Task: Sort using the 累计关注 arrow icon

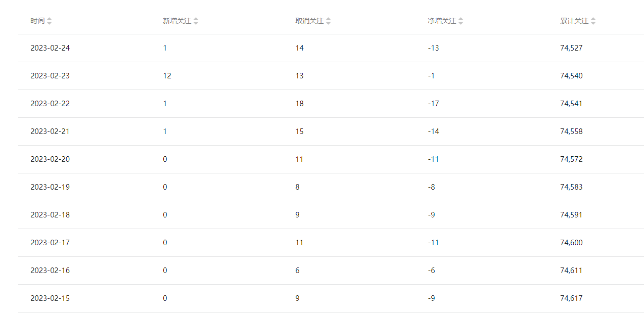Action: pos(593,21)
